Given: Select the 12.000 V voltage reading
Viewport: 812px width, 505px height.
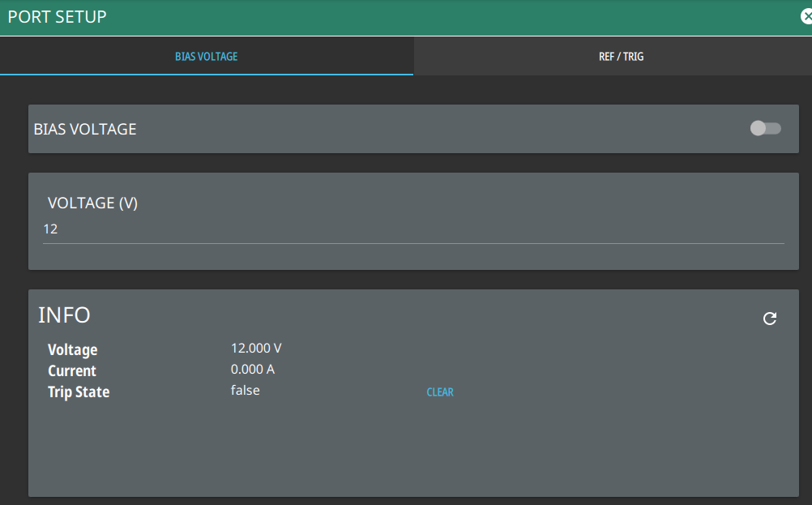Looking at the screenshot, I should (256, 349).
